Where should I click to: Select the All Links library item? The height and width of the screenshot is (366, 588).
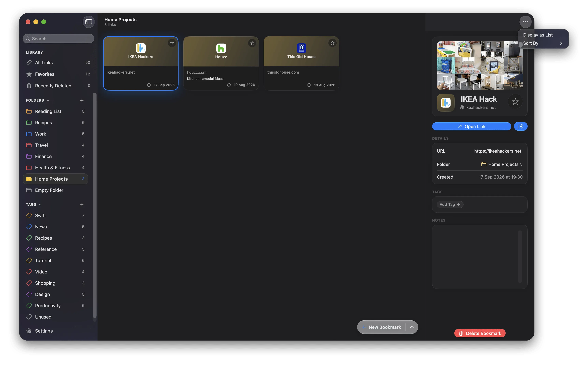(58, 62)
